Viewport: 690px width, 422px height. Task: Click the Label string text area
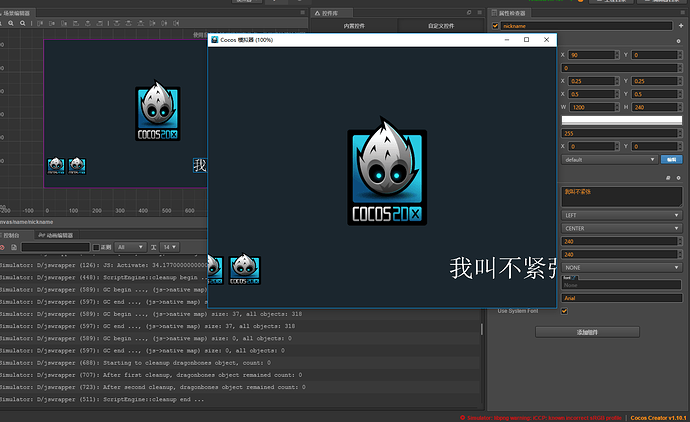click(x=622, y=197)
